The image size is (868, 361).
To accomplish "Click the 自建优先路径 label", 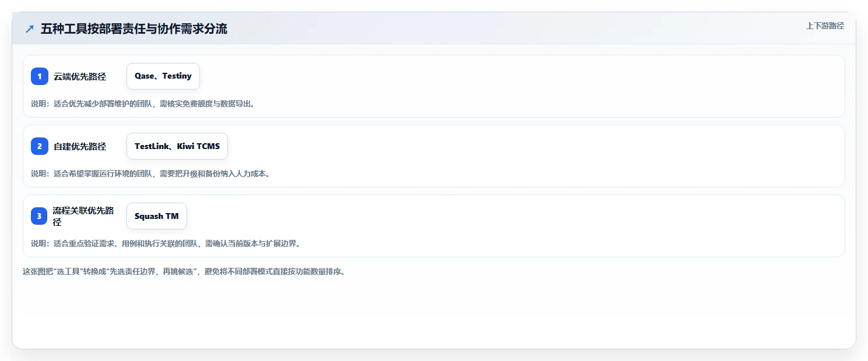I will [80, 146].
